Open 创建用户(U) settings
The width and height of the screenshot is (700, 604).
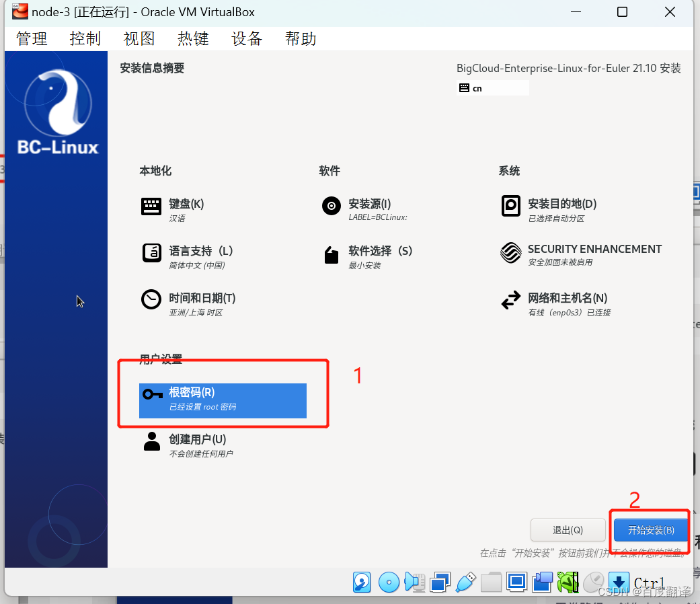198,439
